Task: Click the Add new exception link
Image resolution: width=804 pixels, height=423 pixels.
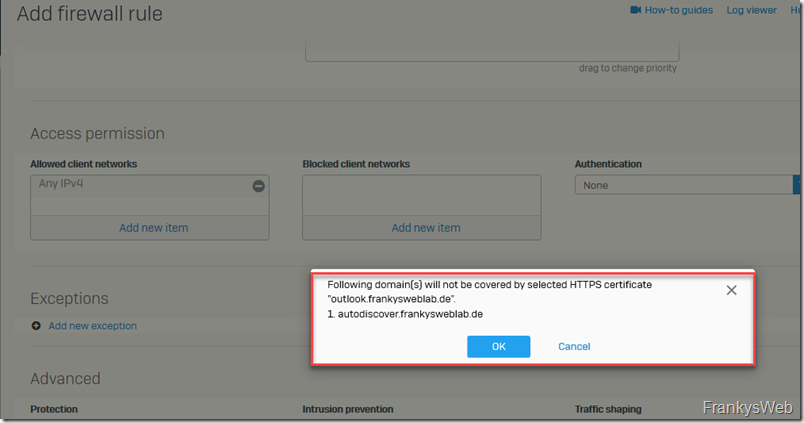Action: point(92,326)
